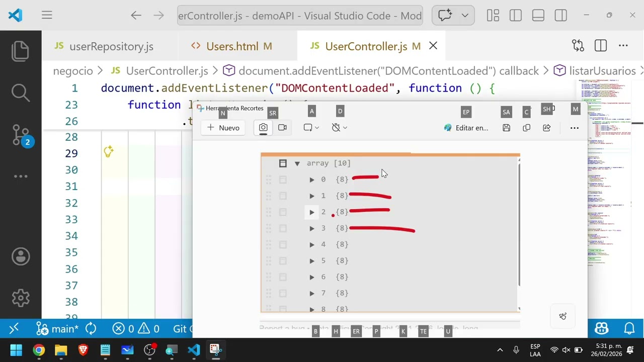Open changes compare icon in editor toolbar
The width and height of the screenshot is (644, 362).
[x=578, y=46]
